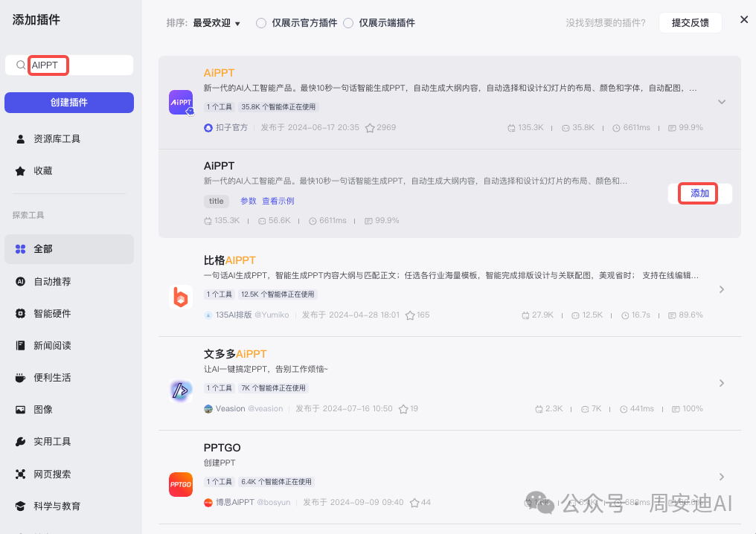Click the PPTGO plugin logo
The width and height of the screenshot is (756, 534).
tap(181, 484)
